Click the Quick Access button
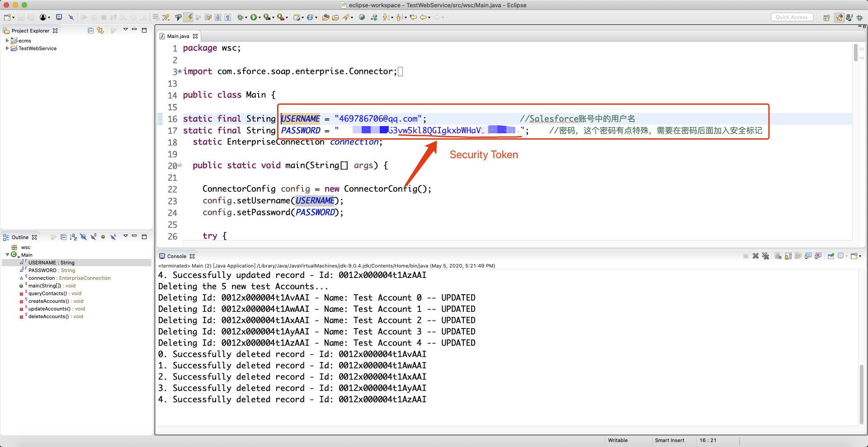This screenshot has height=447, width=868. tap(792, 17)
